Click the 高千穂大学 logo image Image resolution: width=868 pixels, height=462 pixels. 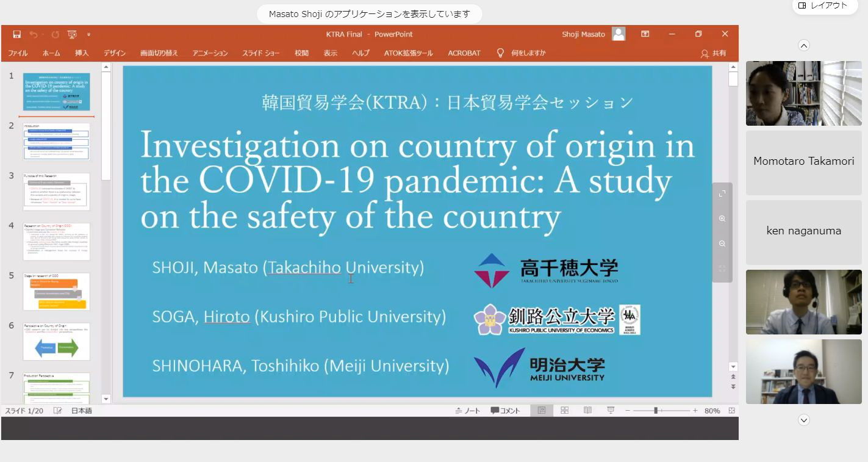coord(546,270)
